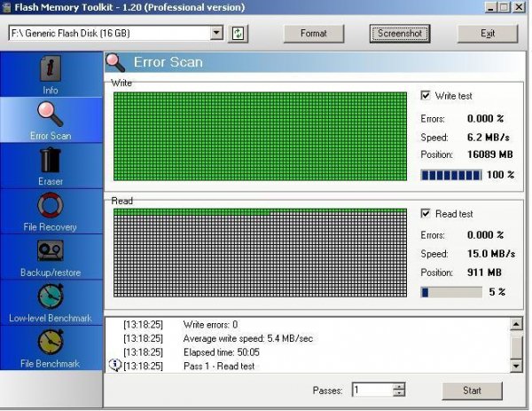Click read position value 911 MB
The image size is (532, 411).
(x=484, y=273)
